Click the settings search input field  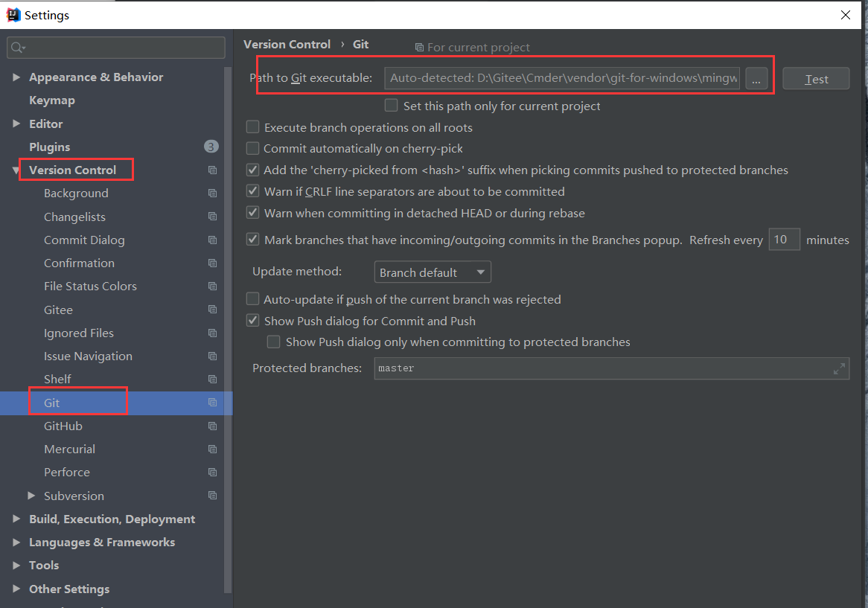(x=116, y=48)
